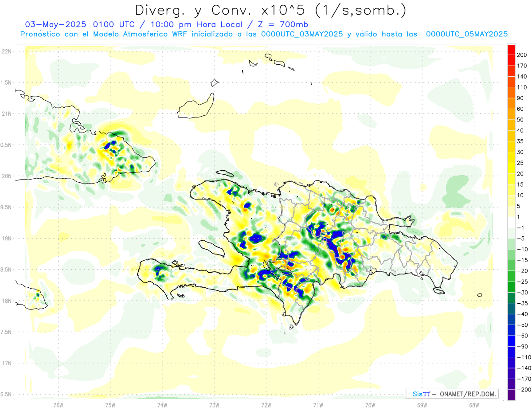Click the '7.5N' latitude axis label
532x411 pixels.
(x=6, y=332)
